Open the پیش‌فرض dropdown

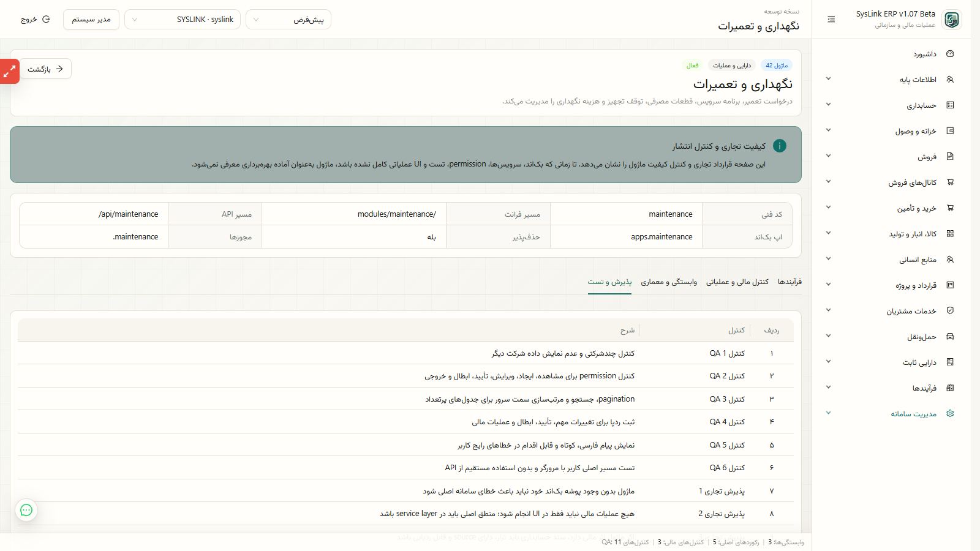pos(288,20)
